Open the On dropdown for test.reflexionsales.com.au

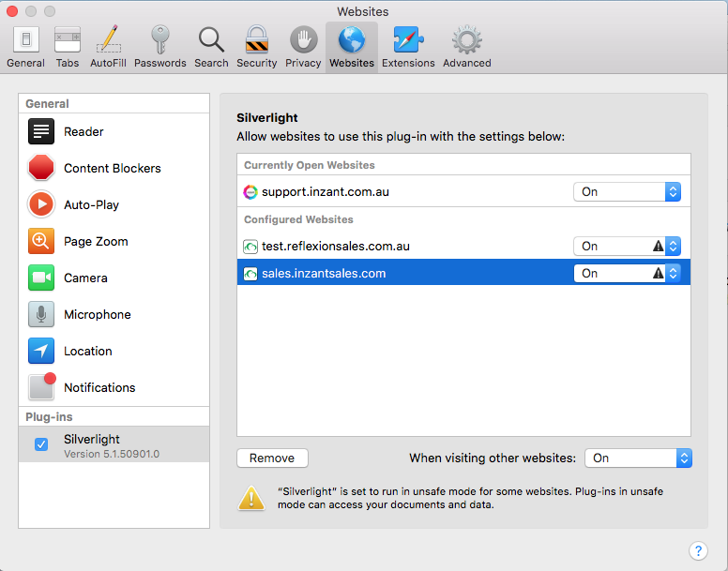(x=628, y=247)
